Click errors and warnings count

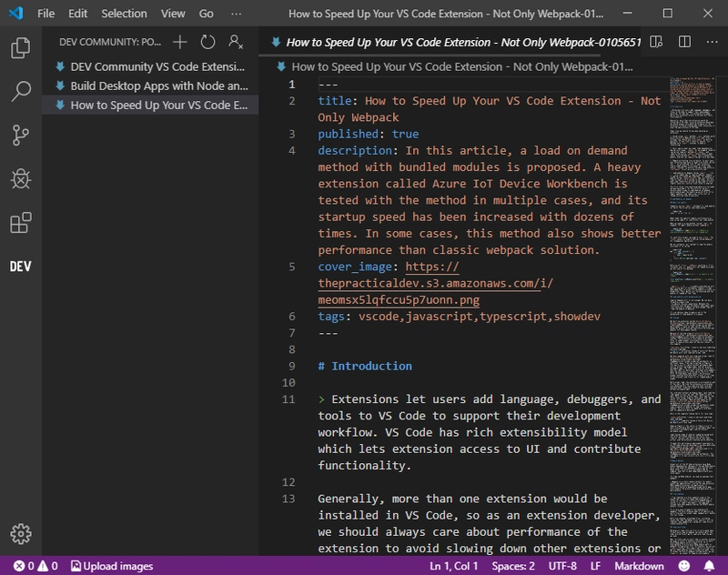click(x=35, y=566)
